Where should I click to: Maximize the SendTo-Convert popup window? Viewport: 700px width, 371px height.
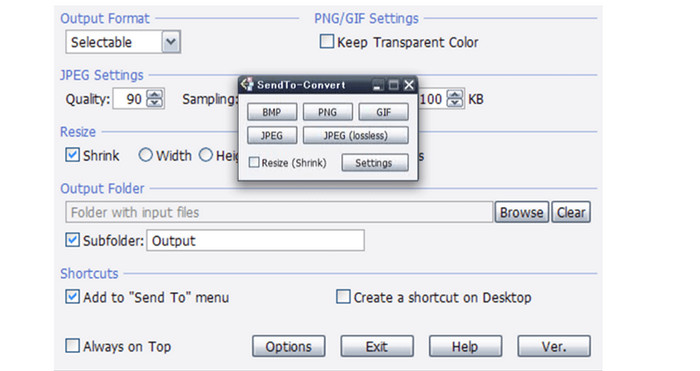(x=393, y=85)
